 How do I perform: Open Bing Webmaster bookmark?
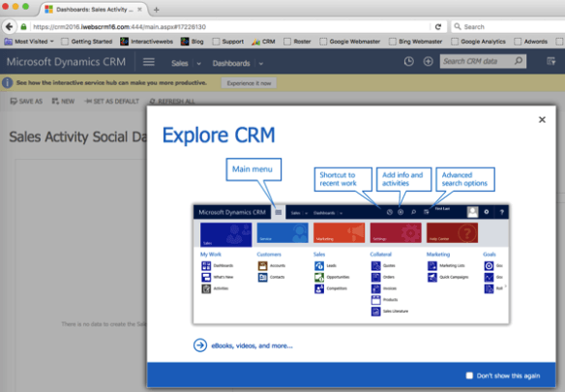point(416,42)
